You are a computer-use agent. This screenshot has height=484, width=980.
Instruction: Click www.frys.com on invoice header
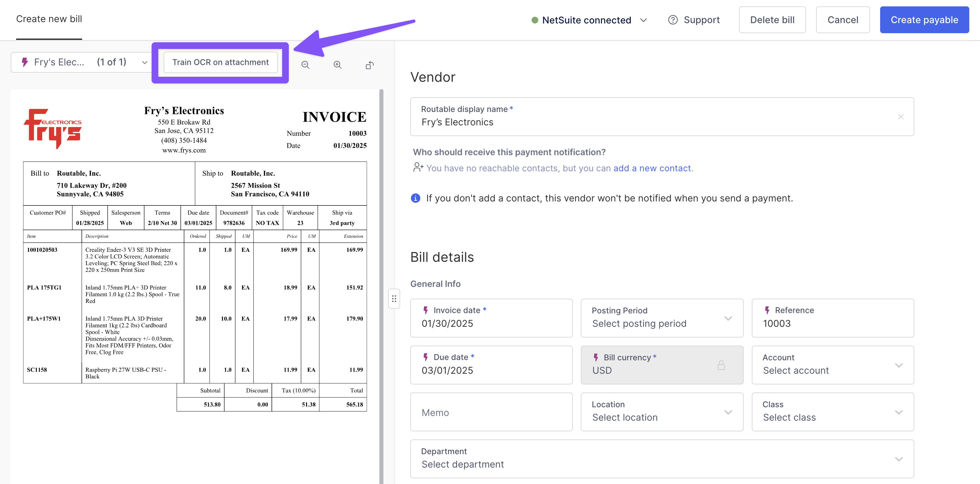(184, 150)
